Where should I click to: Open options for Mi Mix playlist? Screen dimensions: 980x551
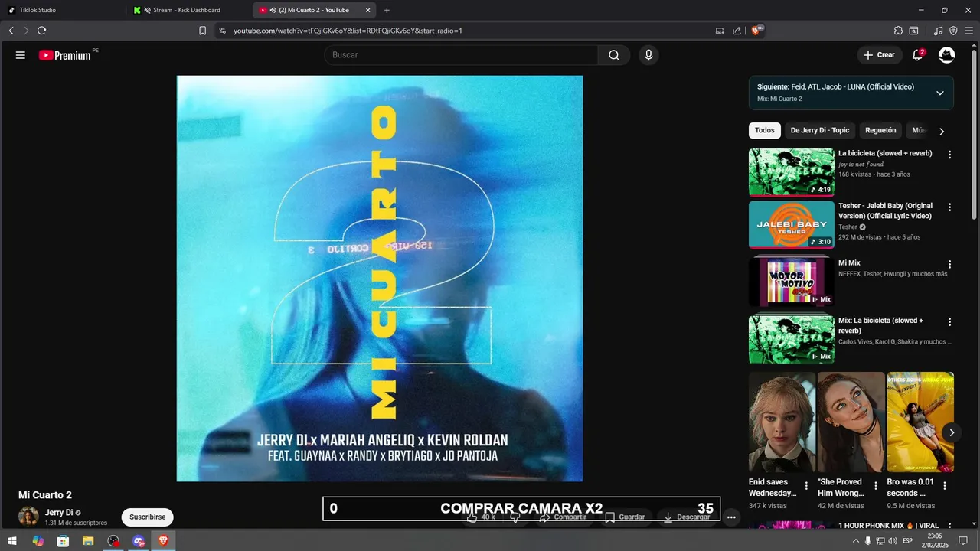(949, 265)
